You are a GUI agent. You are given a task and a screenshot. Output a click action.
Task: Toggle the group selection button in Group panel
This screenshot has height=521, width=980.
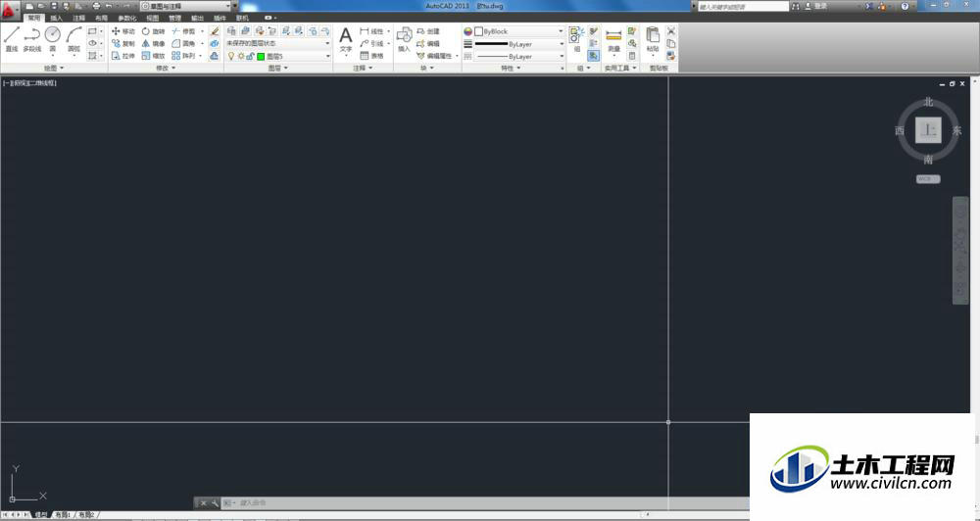point(593,56)
